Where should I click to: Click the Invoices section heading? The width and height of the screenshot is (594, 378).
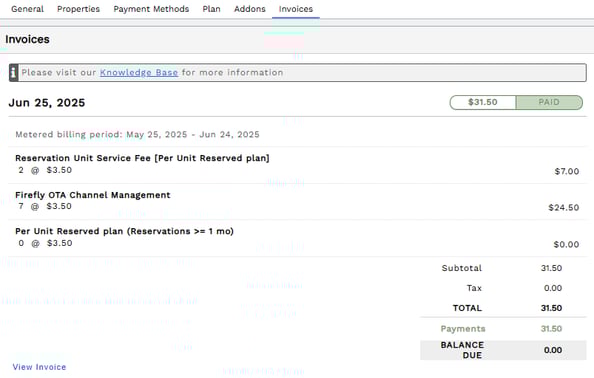[x=27, y=39]
